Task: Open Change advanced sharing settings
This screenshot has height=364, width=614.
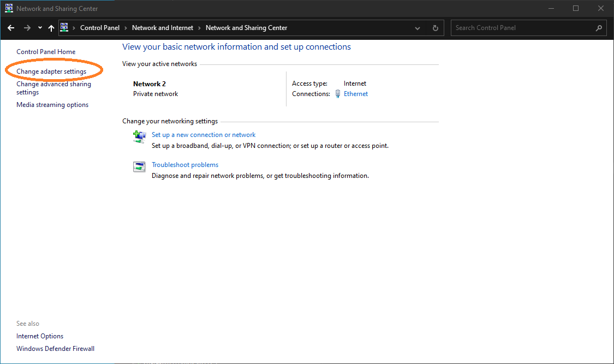Action: point(53,88)
